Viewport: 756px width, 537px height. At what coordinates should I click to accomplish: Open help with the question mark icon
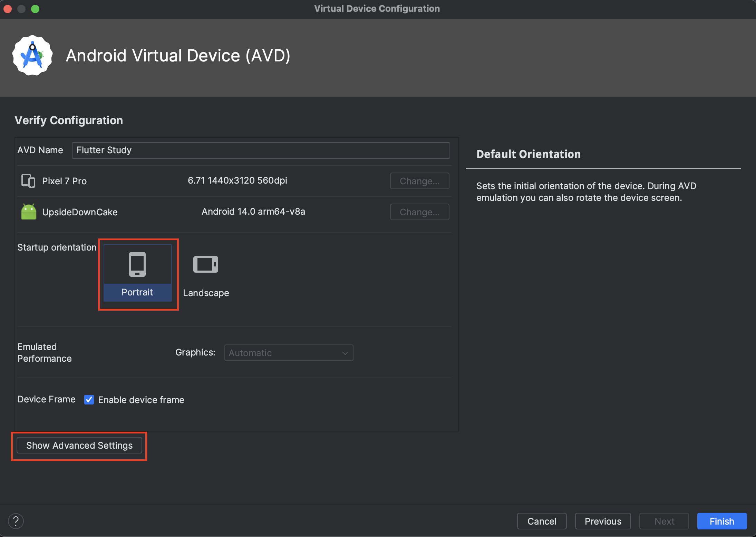point(16,521)
